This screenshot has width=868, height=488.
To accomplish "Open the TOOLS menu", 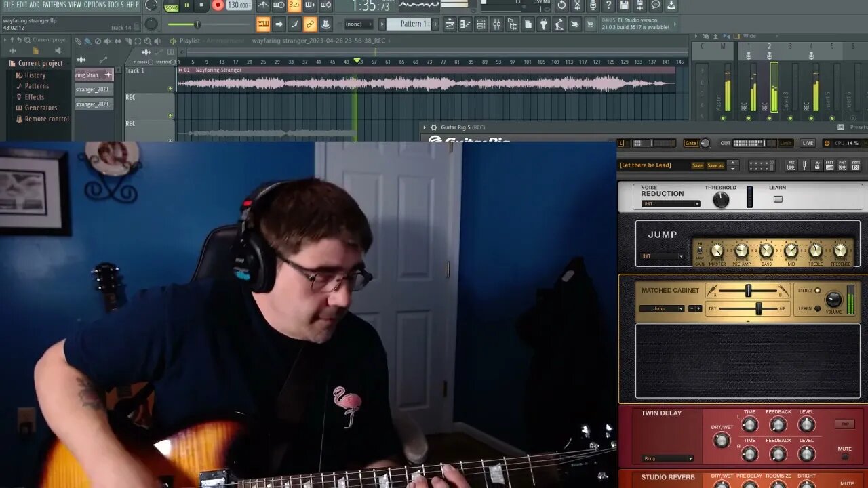I will [x=116, y=5].
